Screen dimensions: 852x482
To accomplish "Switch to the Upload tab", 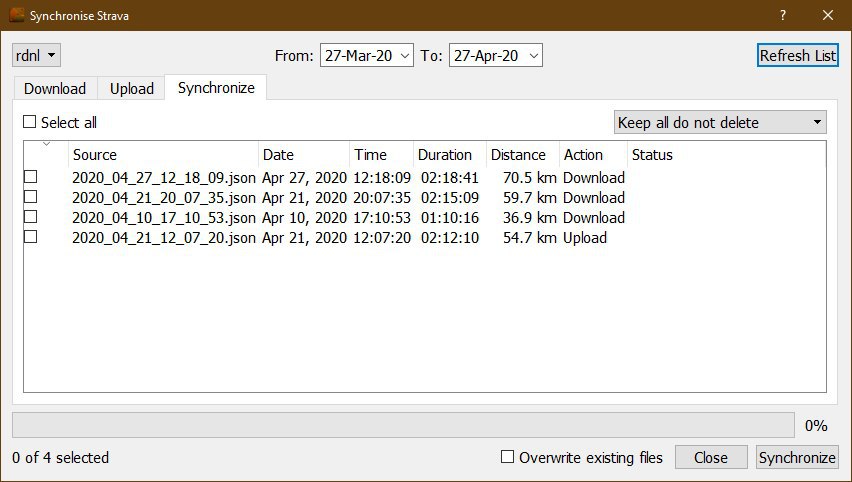I will click(x=131, y=89).
